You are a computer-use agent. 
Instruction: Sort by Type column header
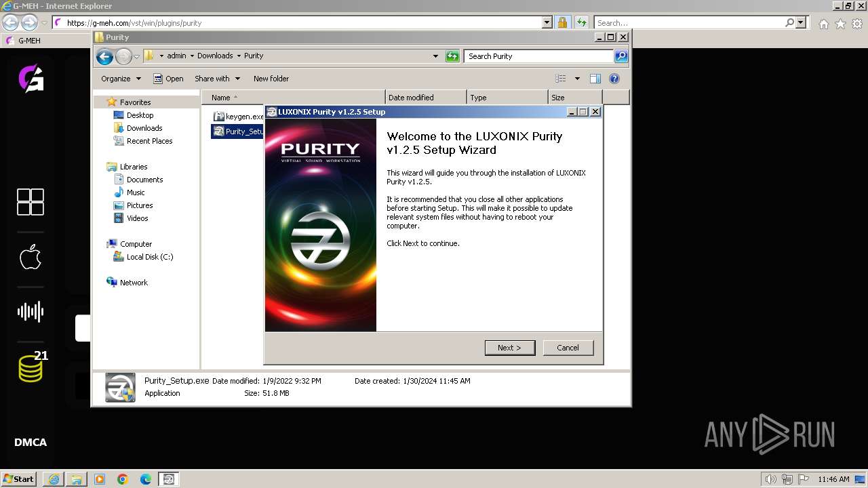pos(507,98)
